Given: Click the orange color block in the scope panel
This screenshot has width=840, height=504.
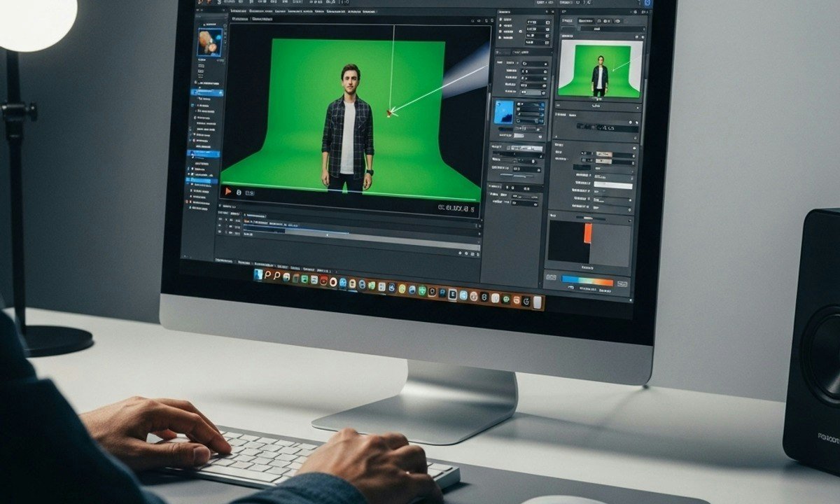Looking at the screenshot, I should tap(588, 234).
